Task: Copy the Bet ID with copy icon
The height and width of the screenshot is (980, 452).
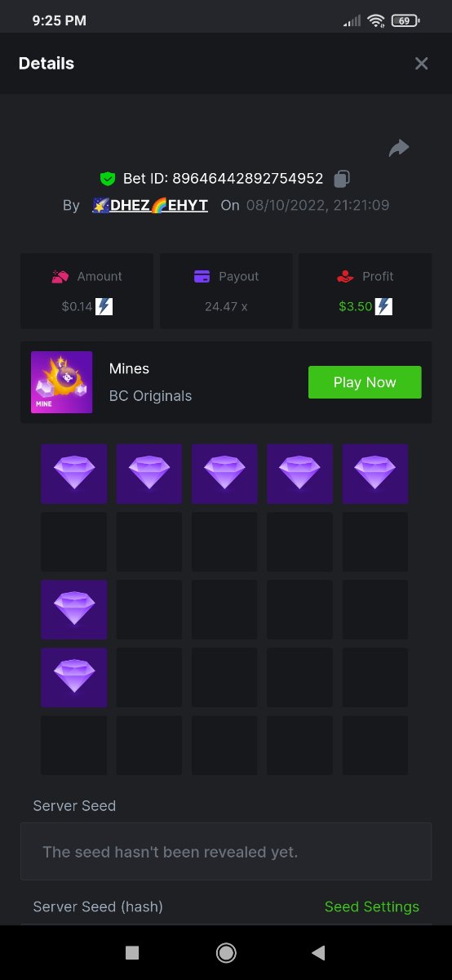Action: pyautogui.click(x=343, y=178)
